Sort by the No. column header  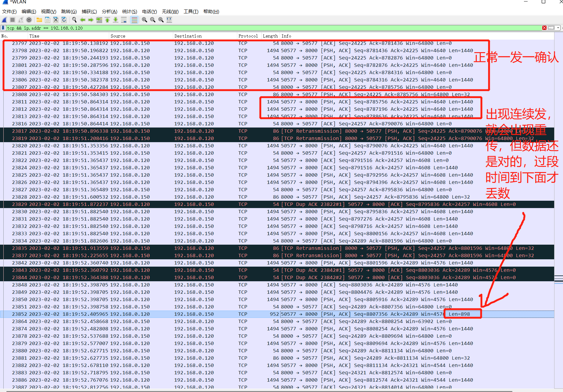coord(14,36)
